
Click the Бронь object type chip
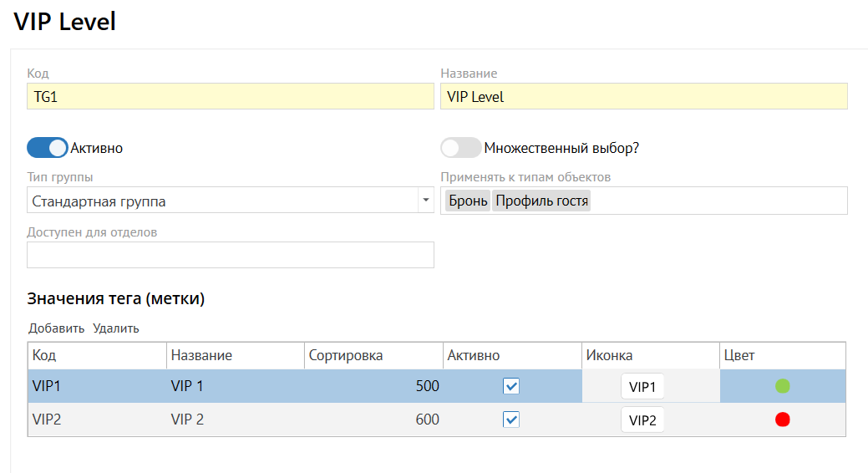click(468, 201)
